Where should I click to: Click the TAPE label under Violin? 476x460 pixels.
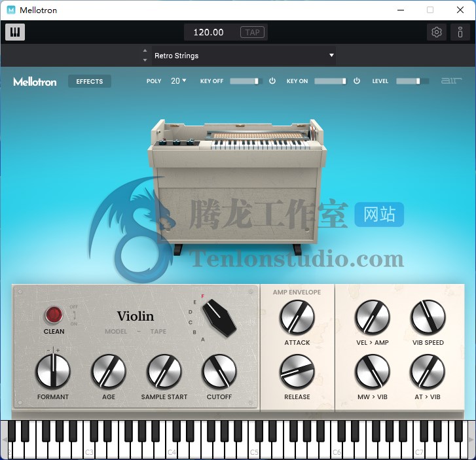[x=158, y=331]
